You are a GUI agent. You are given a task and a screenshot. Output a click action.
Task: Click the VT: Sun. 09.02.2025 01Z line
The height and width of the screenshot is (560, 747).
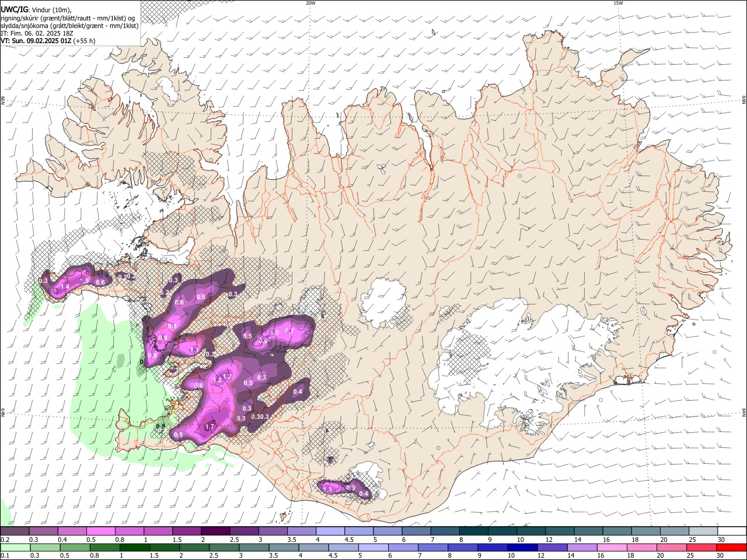click(48, 41)
